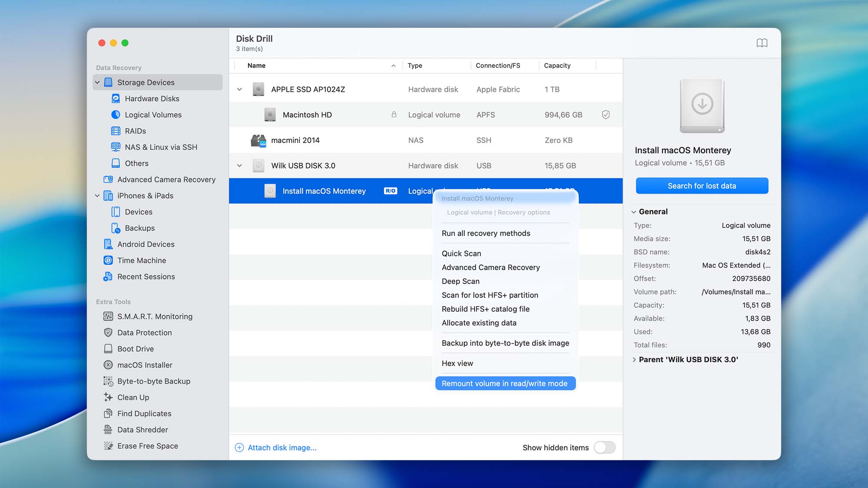Open Advanced Camera Recovery sidebar icon
Viewport: 868px width, 488px height.
point(108,180)
